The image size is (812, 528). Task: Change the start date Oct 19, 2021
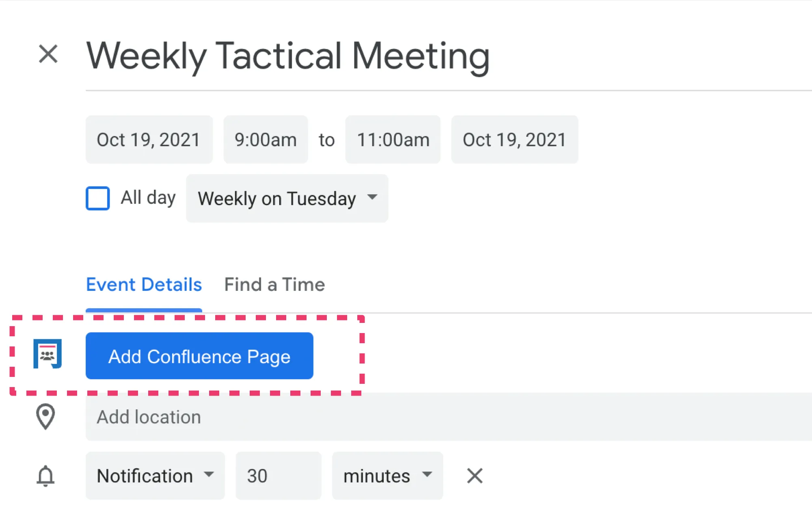tap(149, 139)
